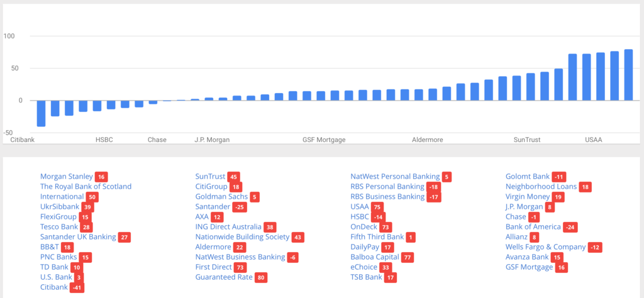Open the AXA link
This screenshot has height=298, width=644.
[202, 217]
